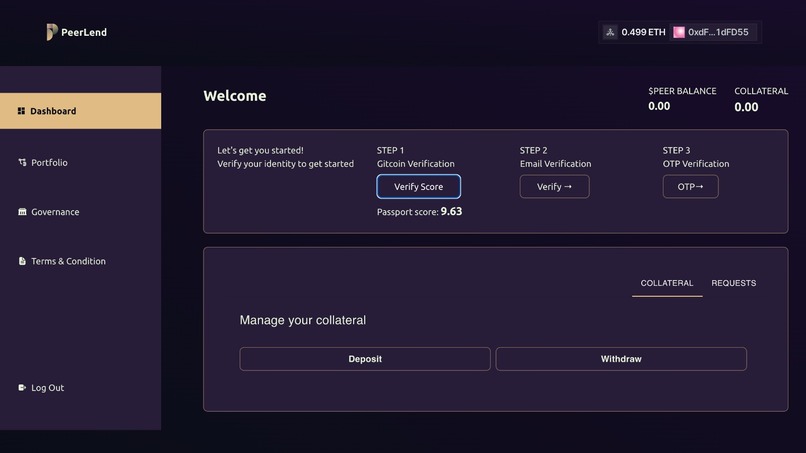Click the Log Out icon

tap(22, 388)
